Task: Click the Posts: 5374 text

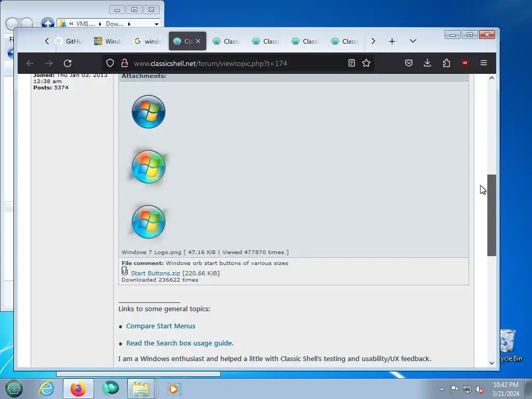Action: point(51,87)
